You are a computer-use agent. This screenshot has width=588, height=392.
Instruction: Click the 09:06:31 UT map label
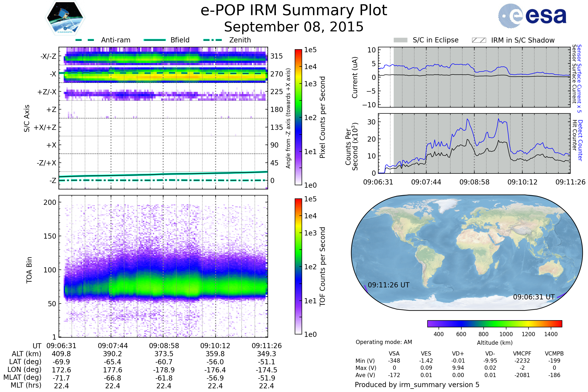(534, 297)
